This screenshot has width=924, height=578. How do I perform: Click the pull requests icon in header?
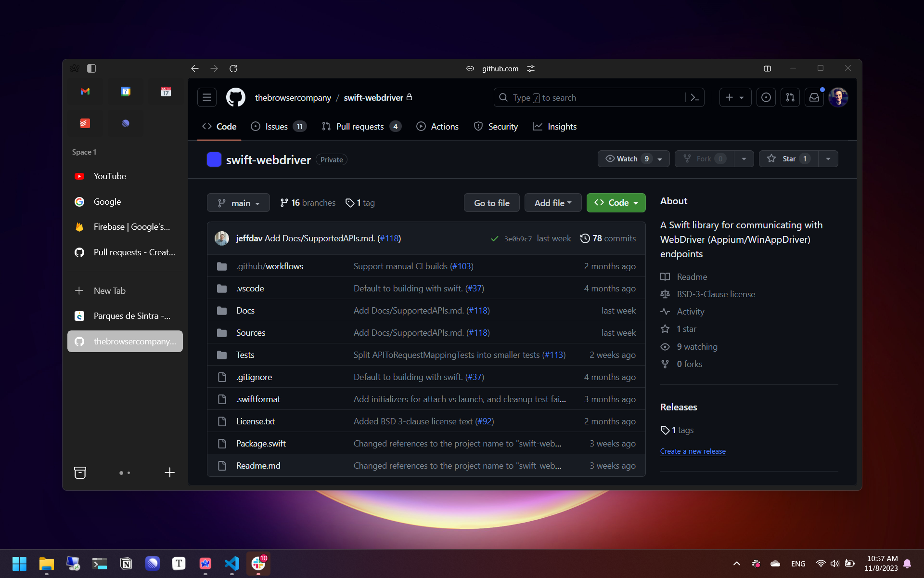[790, 98]
